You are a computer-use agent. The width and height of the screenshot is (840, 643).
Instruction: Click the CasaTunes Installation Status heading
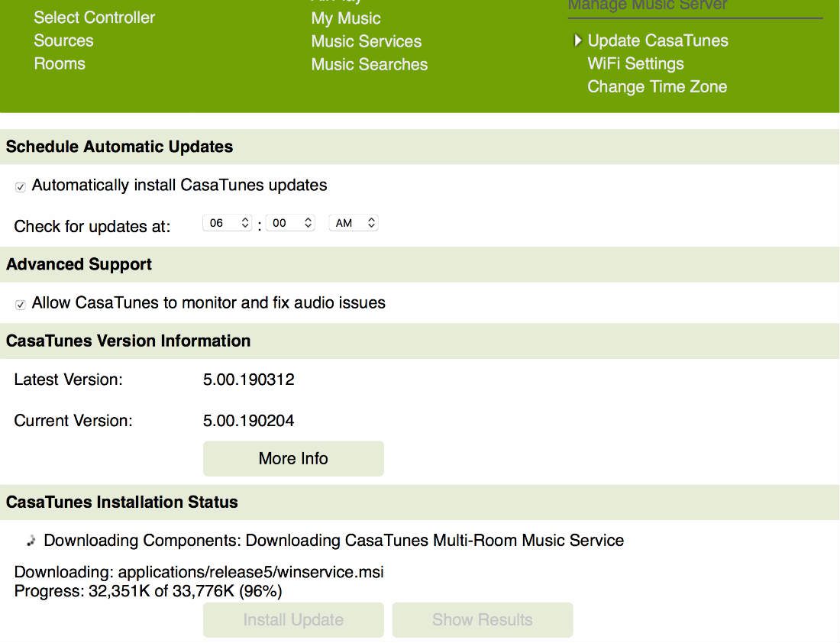(x=121, y=502)
